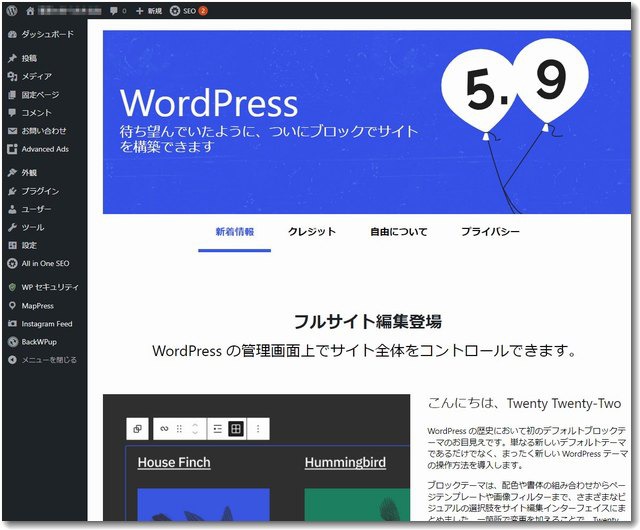
Task: Click the 設定 sliders icon
Action: click(12, 245)
